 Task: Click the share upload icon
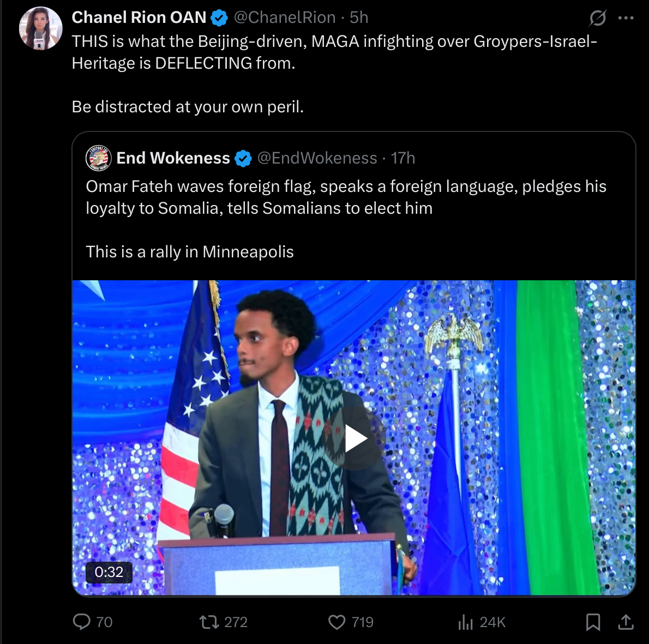(x=626, y=622)
